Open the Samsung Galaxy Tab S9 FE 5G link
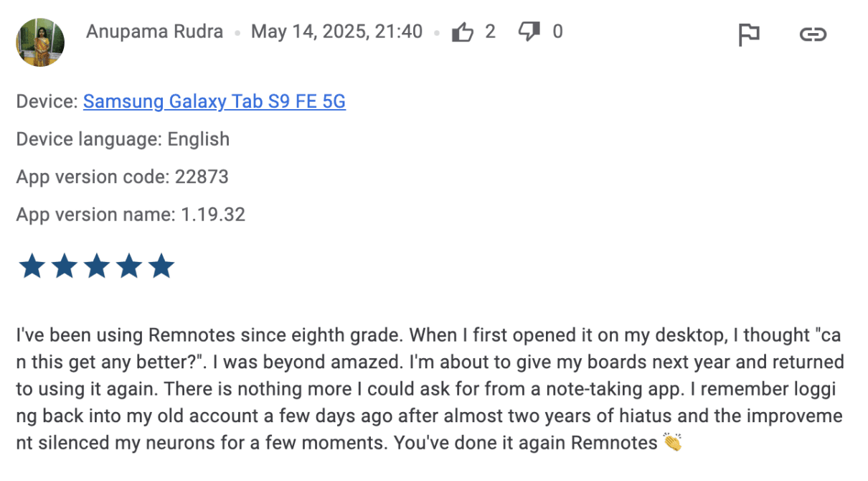Viewport: 868px width, 481px height. pos(214,102)
